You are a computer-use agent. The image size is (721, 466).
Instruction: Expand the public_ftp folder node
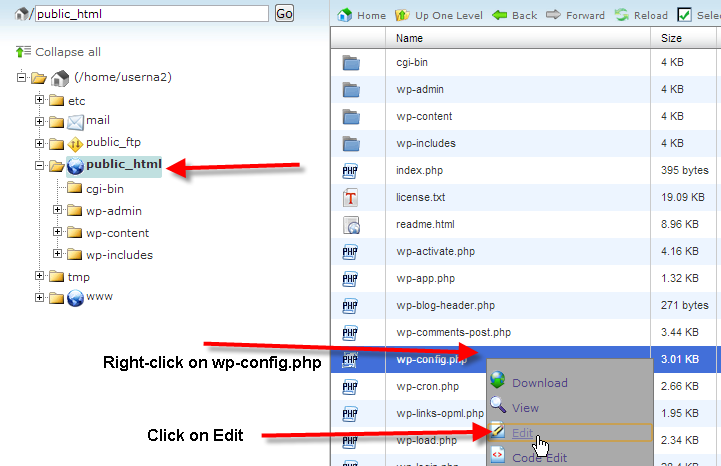tap(40, 144)
